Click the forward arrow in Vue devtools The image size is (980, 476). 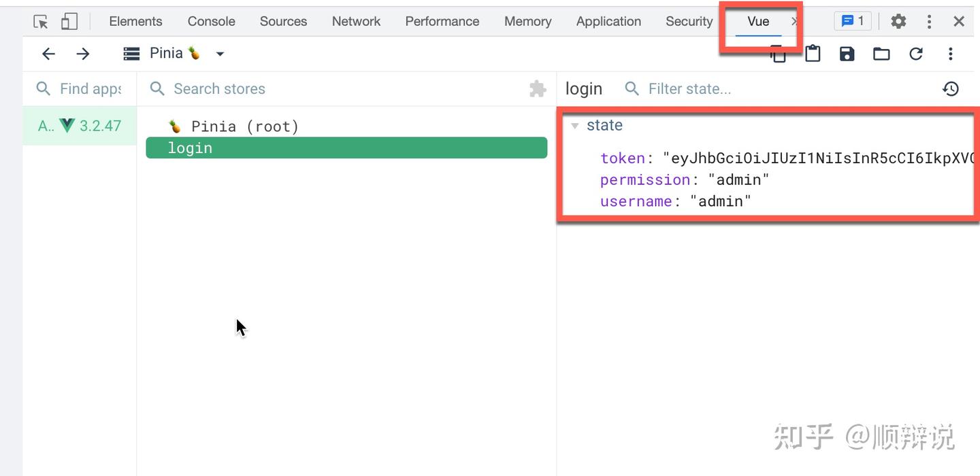pos(83,54)
